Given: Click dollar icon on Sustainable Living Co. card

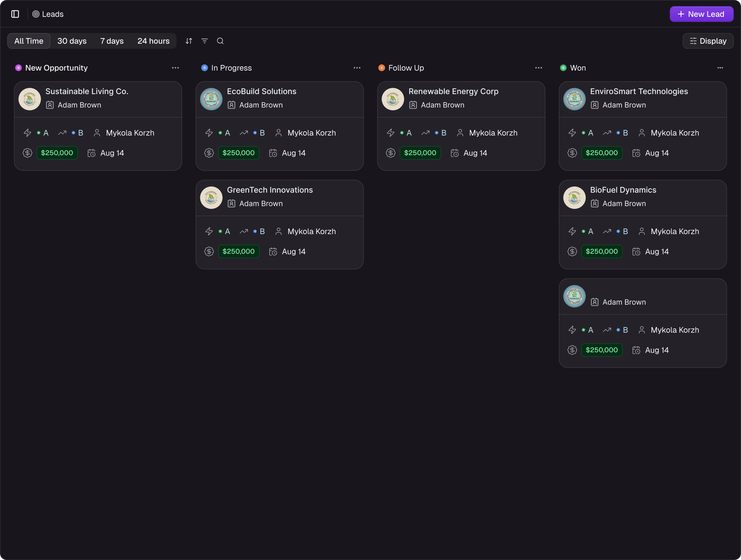Looking at the screenshot, I should coord(27,153).
